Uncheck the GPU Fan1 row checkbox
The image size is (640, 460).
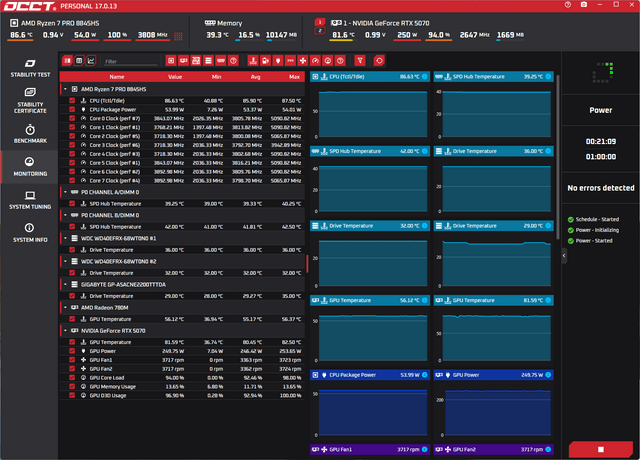(x=72, y=360)
